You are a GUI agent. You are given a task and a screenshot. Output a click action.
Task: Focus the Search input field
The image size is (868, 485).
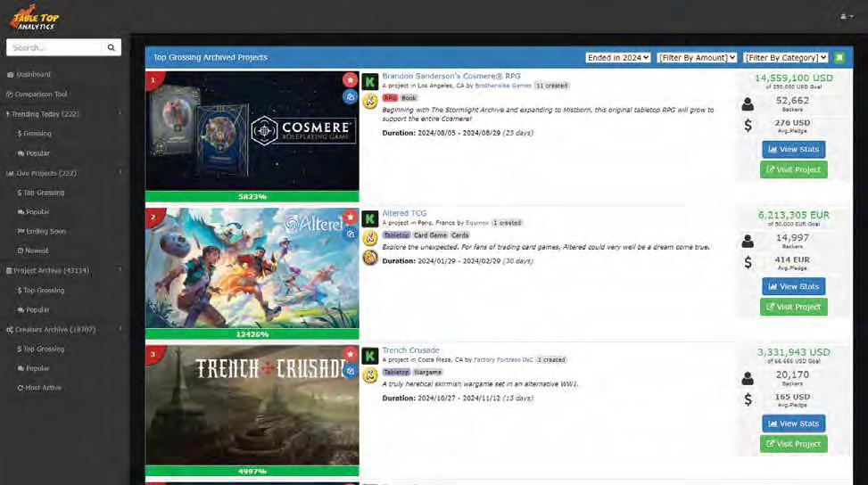(54, 47)
